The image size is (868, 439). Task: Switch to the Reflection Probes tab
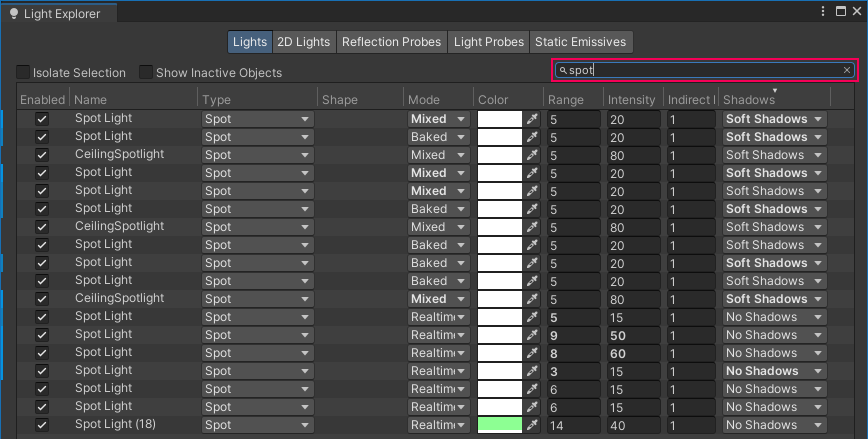pos(391,42)
